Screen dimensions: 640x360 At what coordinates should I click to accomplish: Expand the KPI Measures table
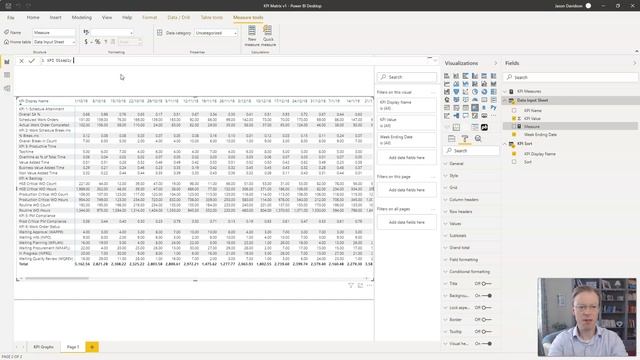505,91
